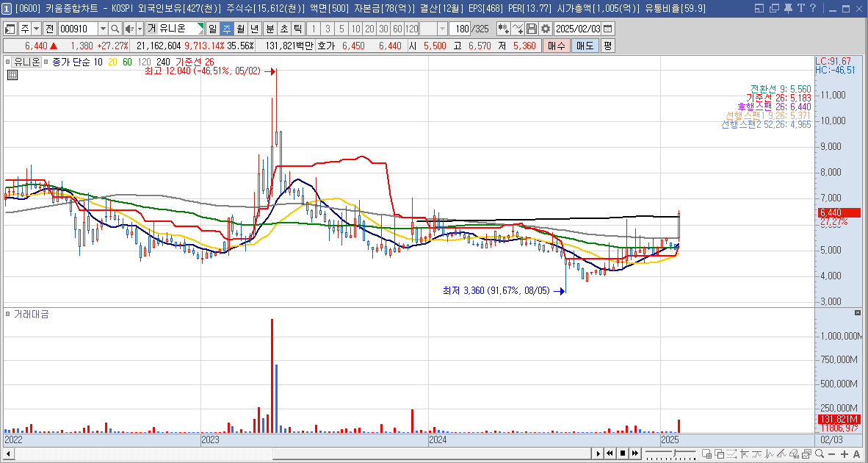Click the candle count field showing 180

point(460,29)
